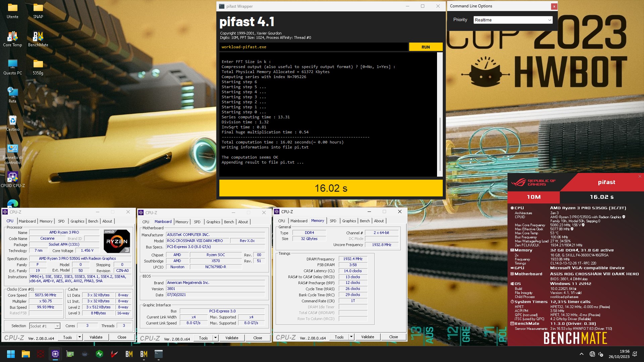Screen dimensions: 644x362
Task: Click the workload-pifast.exe command field
Action: click(314, 47)
